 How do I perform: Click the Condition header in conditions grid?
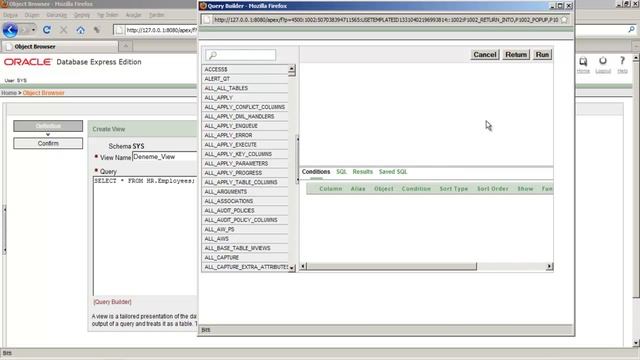click(416, 189)
